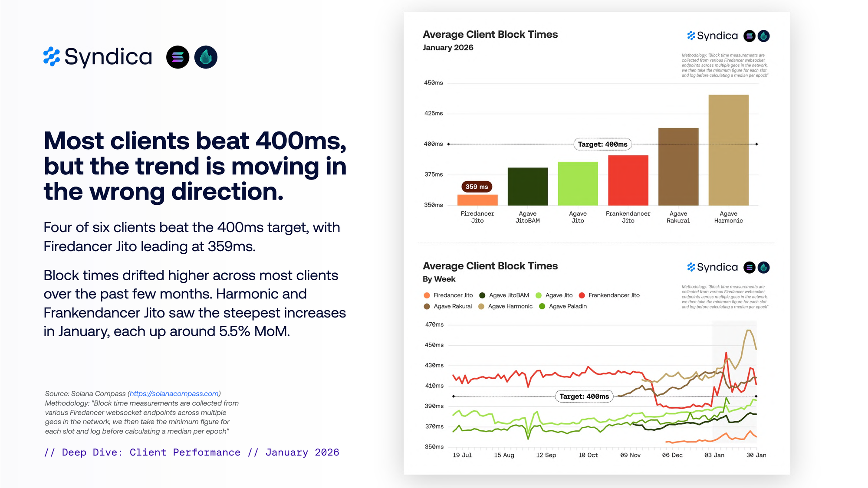This screenshot has width=868, height=488.
Task: Click the large Syndica logo mark
Action: pos(52,57)
